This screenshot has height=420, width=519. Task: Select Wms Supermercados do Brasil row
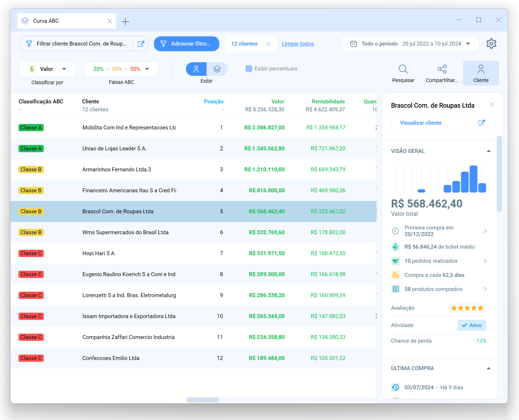[x=193, y=232]
